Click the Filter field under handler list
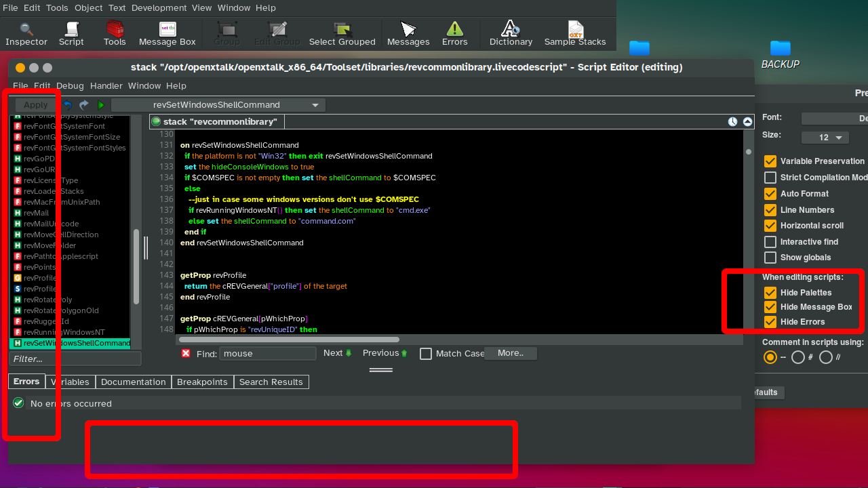 75,359
